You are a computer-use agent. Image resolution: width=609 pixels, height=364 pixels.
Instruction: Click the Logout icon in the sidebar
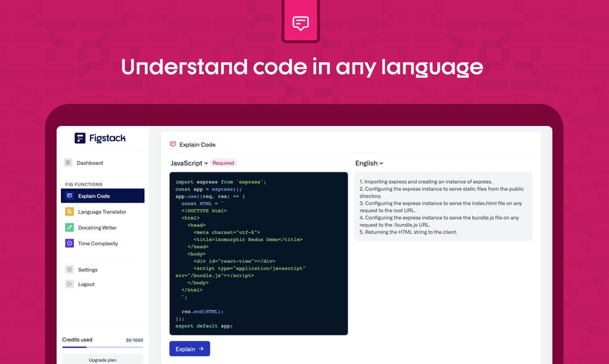tap(69, 284)
